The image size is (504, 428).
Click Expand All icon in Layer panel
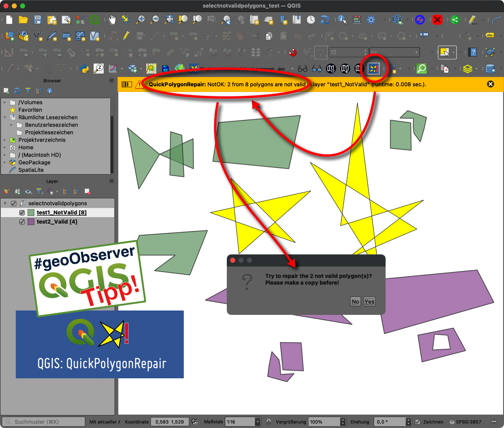click(66, 191)
